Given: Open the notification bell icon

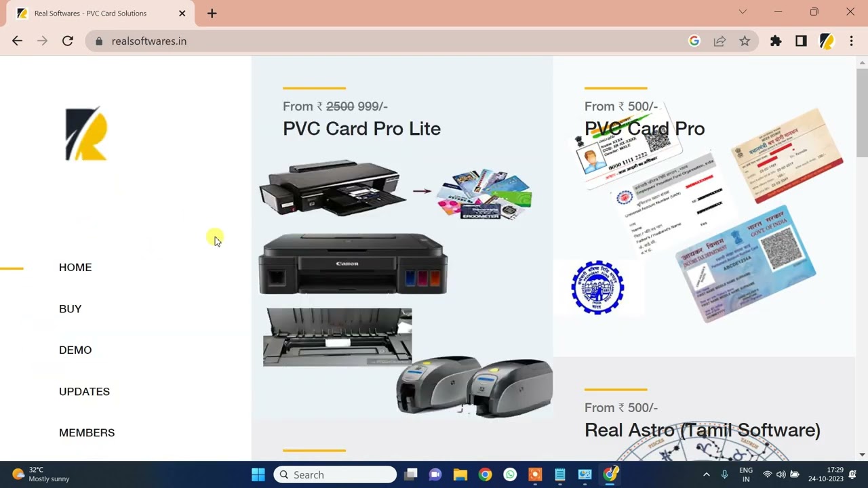Looking at the screenshot, I should [853, 474].
